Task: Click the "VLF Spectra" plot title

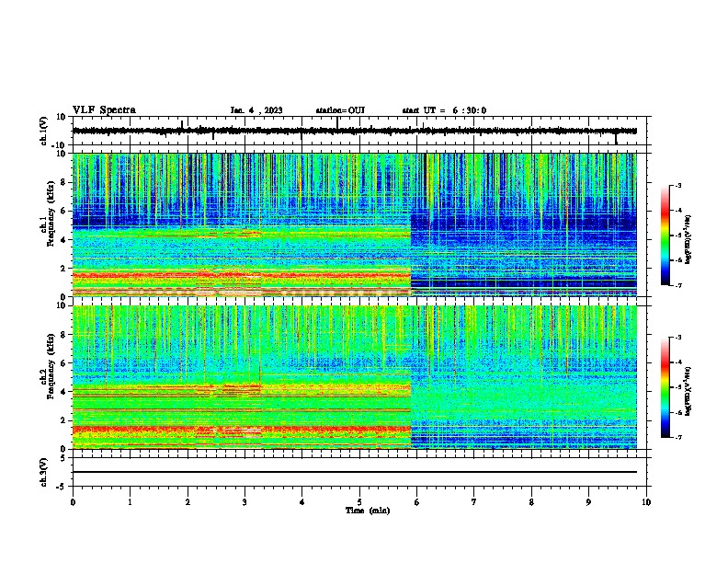Action: 104,110
